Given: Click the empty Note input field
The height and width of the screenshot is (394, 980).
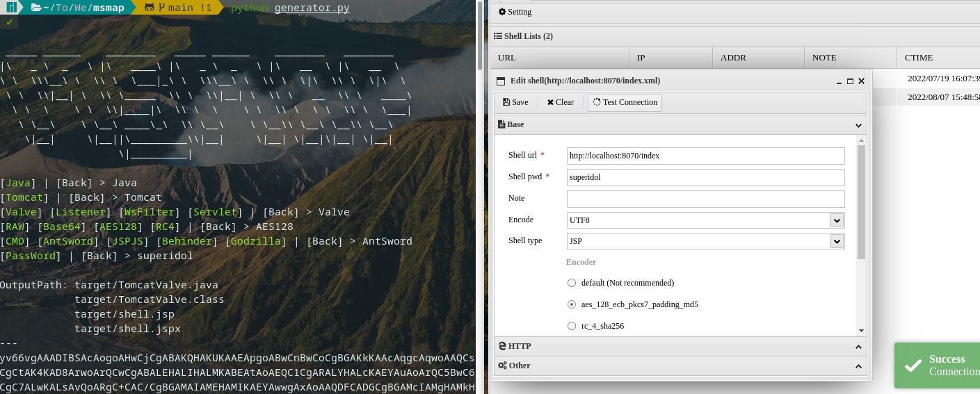Looking at the screenshot, I should tap(705, 199).
